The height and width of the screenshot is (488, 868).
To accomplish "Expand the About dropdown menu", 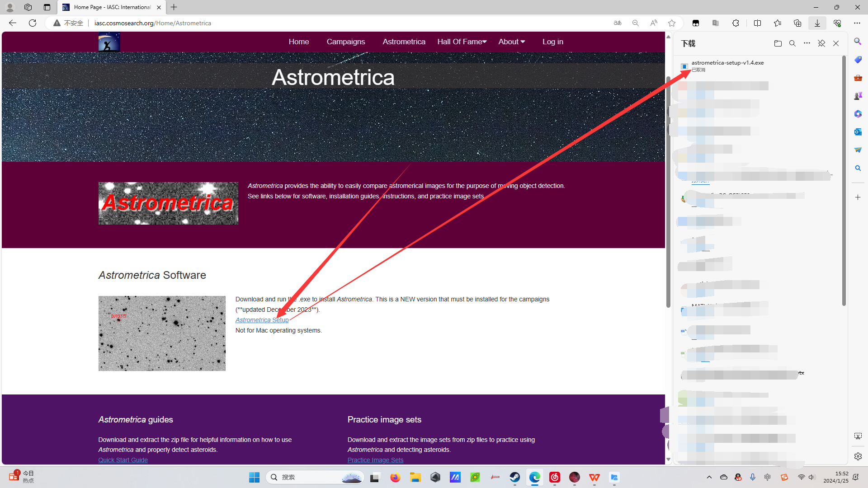I will point(511,42).
